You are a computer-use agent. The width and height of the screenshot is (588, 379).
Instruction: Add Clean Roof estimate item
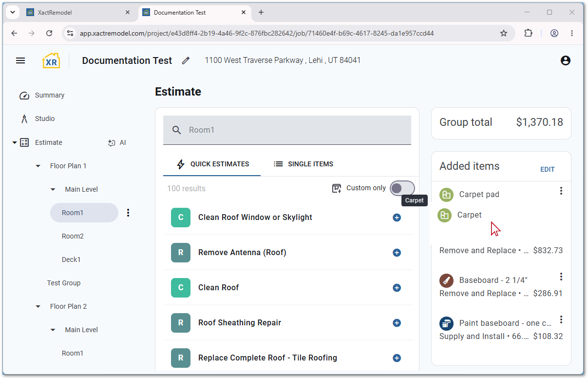(397, 288)
